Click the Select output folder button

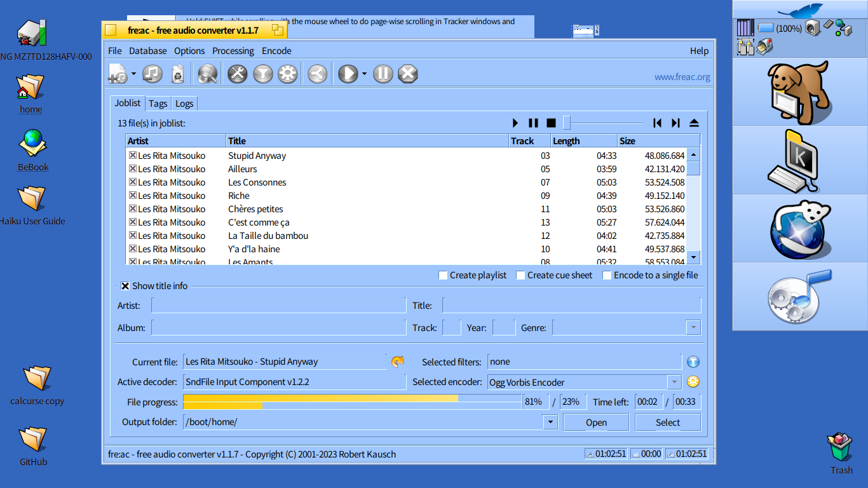667,423
